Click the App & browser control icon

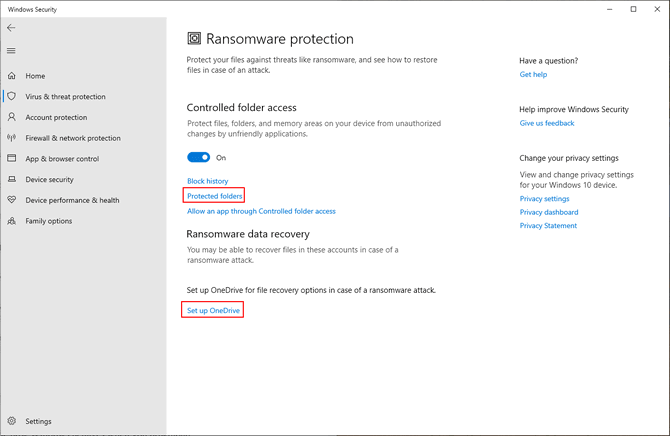pyautogui.click(x=12, y=159)
